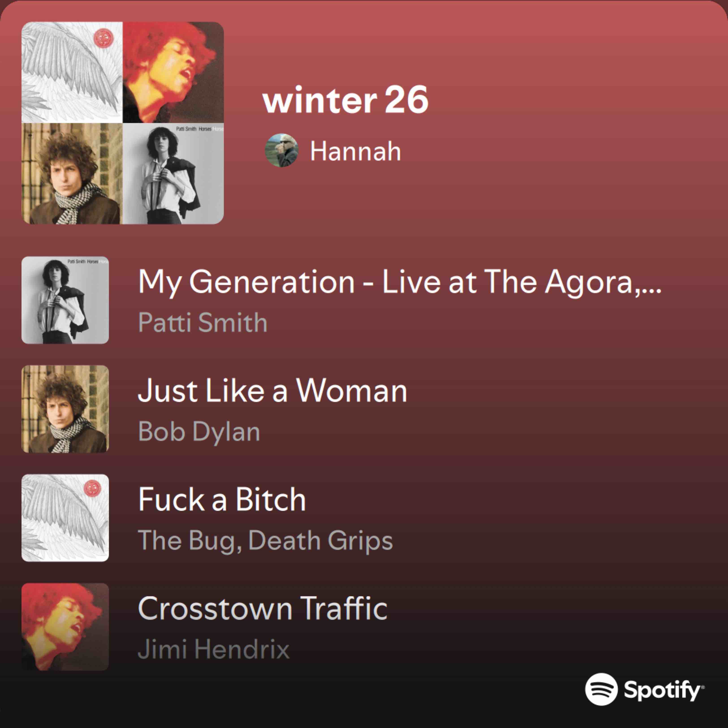
Task: Select the winter 26 playlist title
Action: [x=346, y=99]
